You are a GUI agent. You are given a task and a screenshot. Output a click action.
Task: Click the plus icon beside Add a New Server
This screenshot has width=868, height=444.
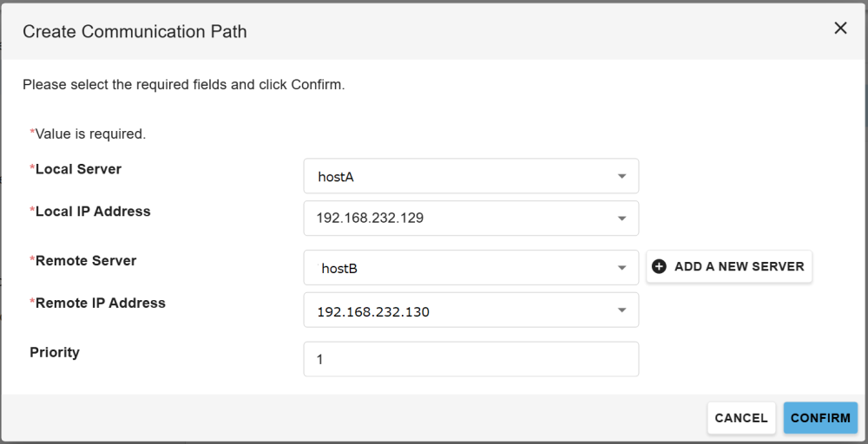(x=659, y=267)
